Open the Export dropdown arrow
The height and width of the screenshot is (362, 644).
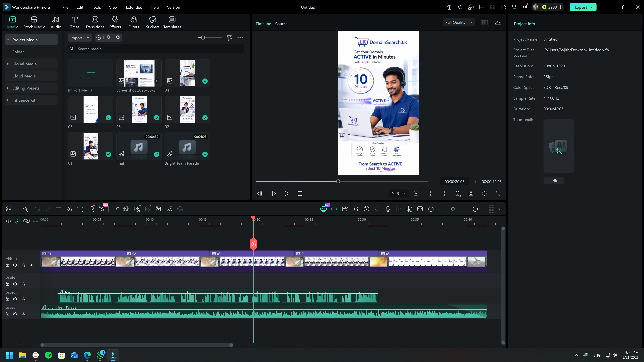click(592, 7)
